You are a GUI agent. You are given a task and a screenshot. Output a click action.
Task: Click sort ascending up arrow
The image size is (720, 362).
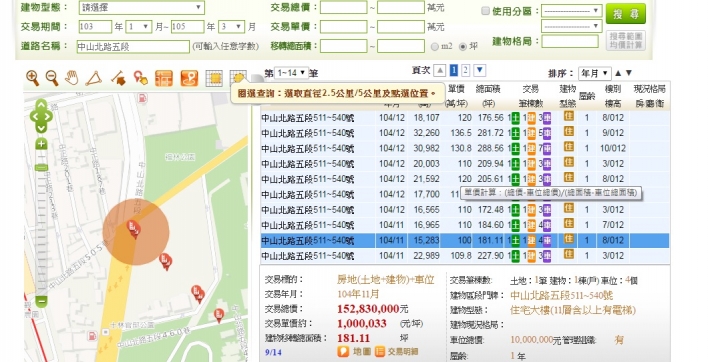618,73
